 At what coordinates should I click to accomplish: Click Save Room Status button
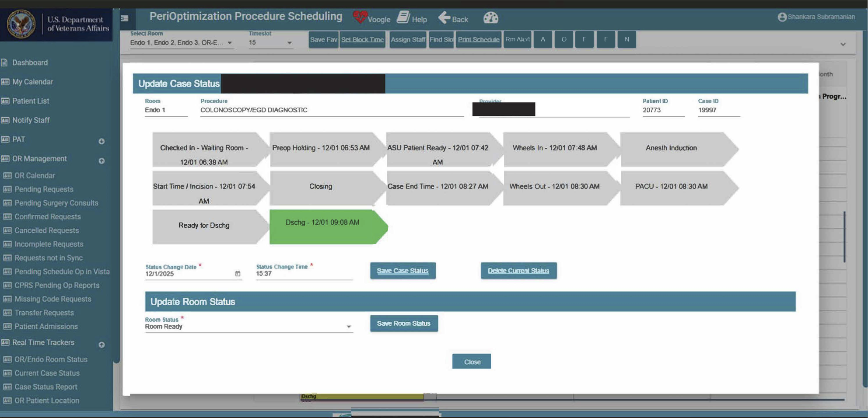[404, 324]
